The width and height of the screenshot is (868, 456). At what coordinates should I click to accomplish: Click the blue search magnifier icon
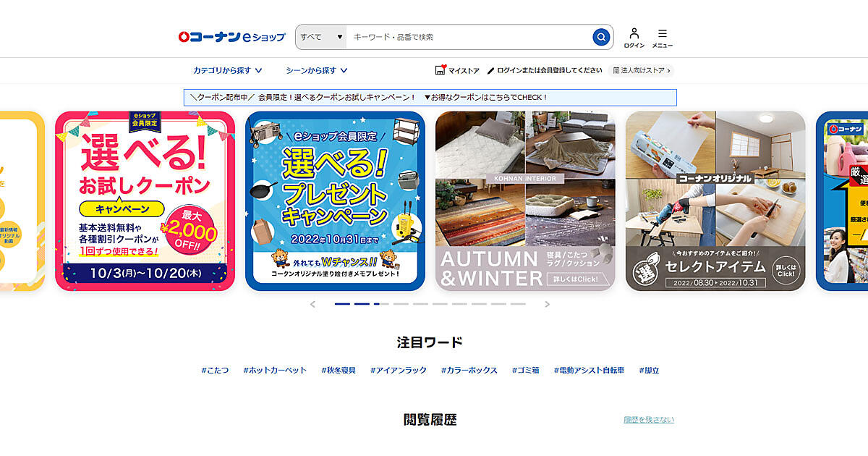[601, 37]
